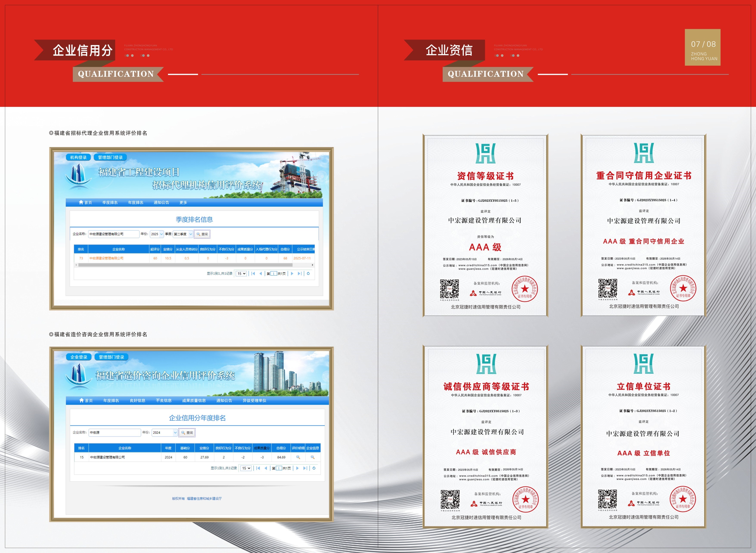Image resolution: width=756 pixels, height=553 pixels.
Task: Open 通知公告 in 造价咨询 system navigation
Action: (224, 400)
